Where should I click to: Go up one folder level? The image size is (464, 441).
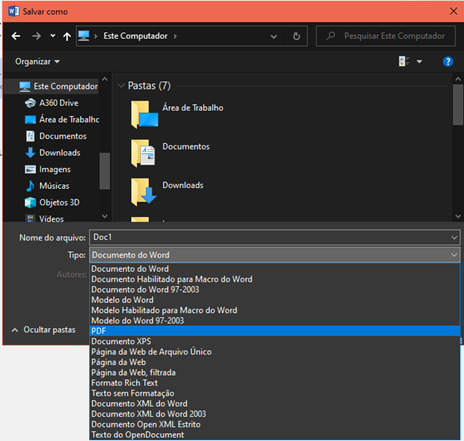click(x=67, y=36)
